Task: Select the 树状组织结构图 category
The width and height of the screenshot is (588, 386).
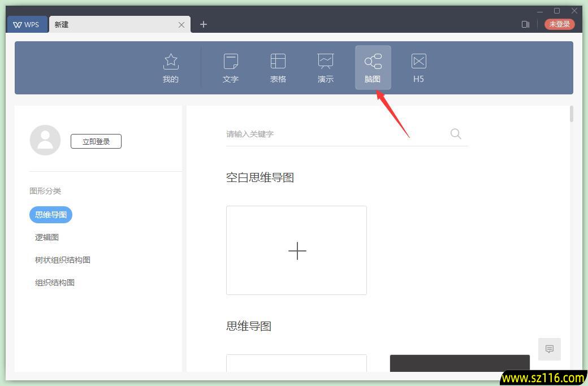Action: 62,259
